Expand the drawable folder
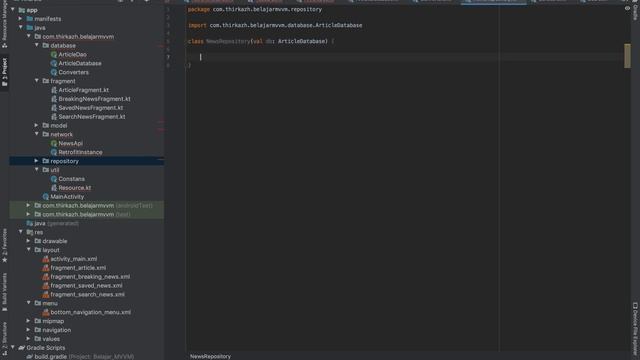The image size is (640, 360). 28,241
